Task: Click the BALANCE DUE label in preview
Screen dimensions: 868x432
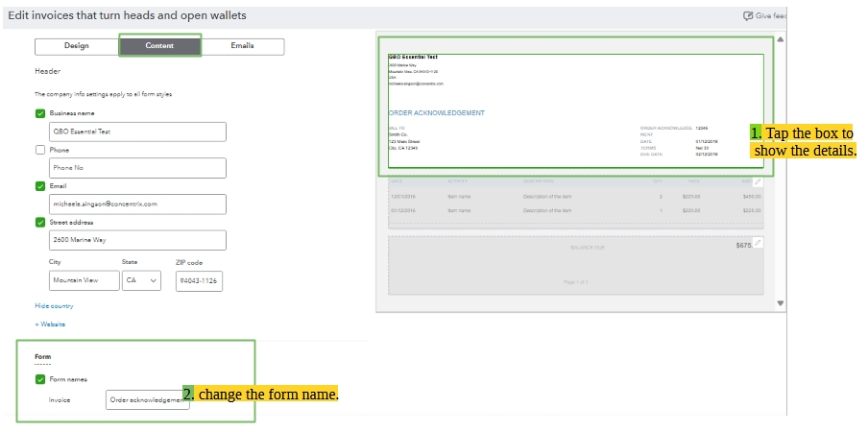Action: pyautogui.click(x=588, y=248)
